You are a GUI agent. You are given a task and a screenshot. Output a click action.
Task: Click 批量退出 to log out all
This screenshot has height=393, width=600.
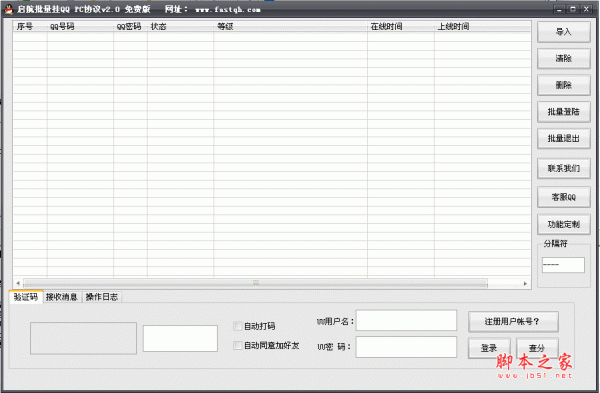(x=564, y=138)
